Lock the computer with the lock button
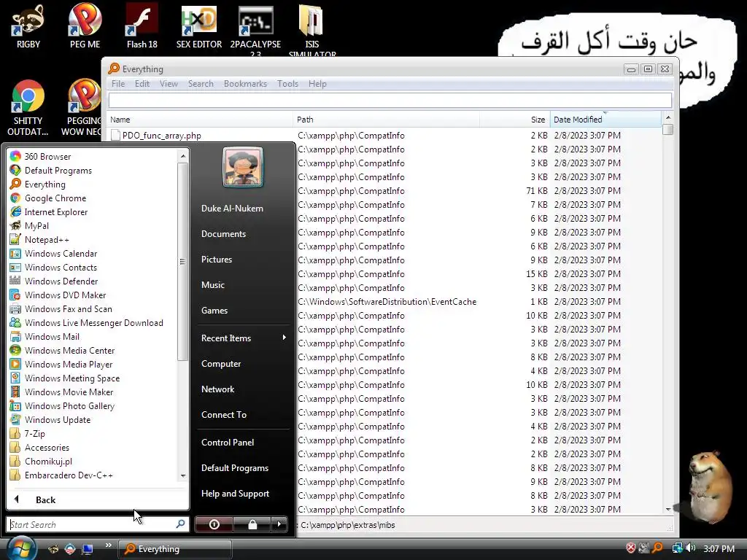The width and height of the screenshot is (747, 560). pyautogui.click(x=252, y=524)
